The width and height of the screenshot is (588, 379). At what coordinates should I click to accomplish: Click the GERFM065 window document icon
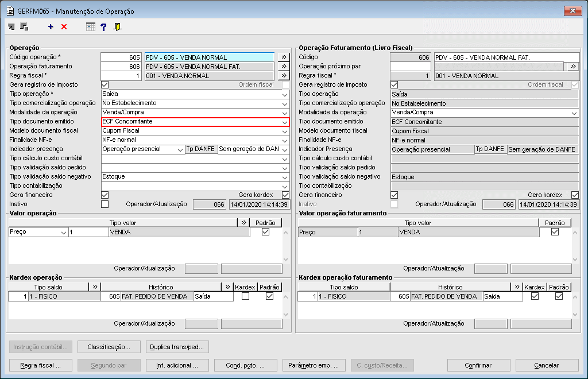click(10, 11)
